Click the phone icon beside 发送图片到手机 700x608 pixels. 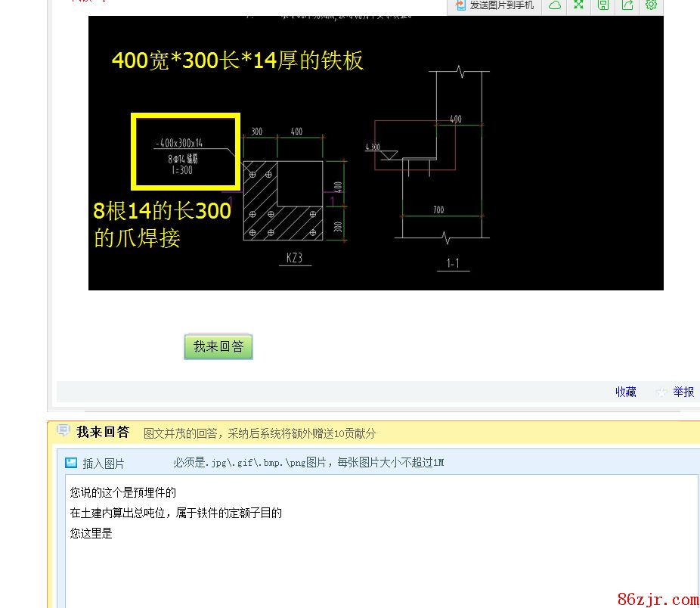(460, 5)
